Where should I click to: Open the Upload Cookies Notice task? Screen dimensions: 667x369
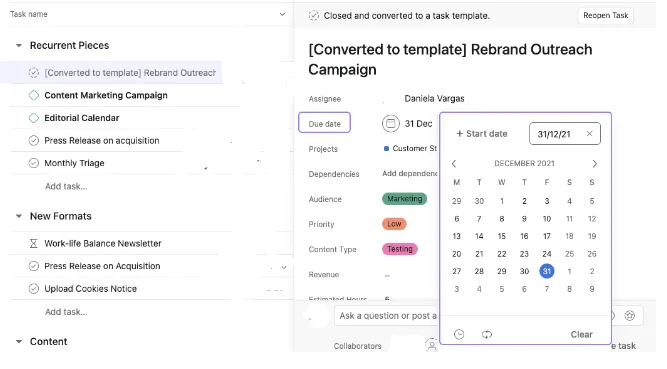pos(91,289)
